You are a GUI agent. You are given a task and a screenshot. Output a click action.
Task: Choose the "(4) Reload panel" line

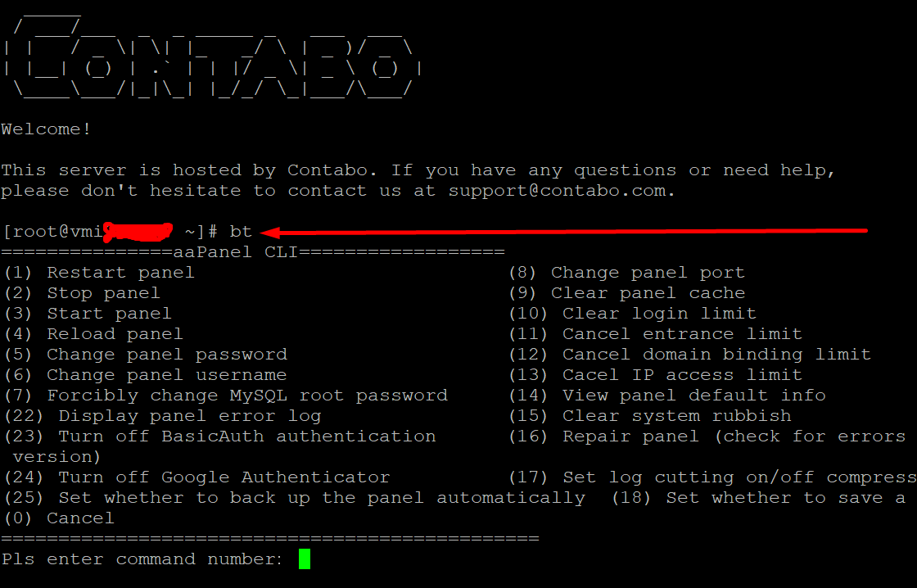coord(93,334)
